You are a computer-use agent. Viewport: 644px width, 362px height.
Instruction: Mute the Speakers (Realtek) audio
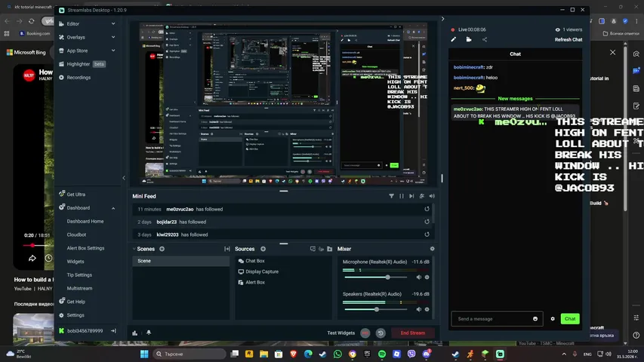coord(418,309)
